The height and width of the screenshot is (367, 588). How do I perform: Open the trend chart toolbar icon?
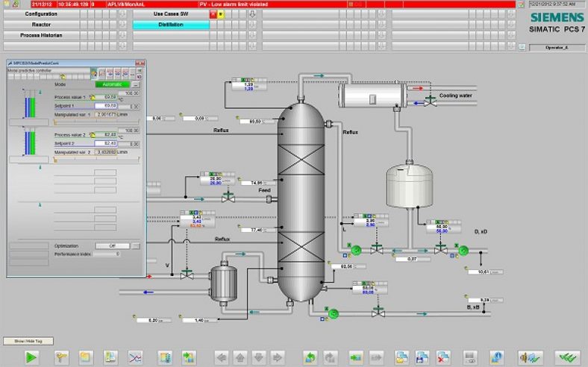point(135,357)
